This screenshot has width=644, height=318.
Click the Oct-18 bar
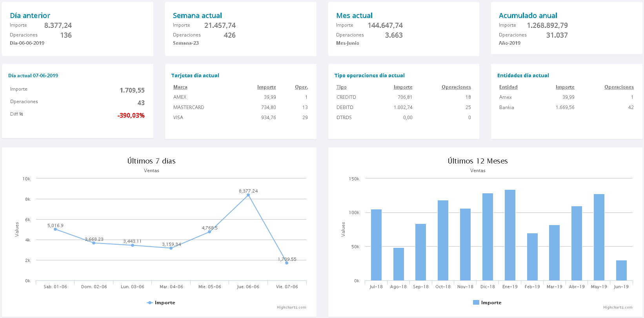(443, 240)
